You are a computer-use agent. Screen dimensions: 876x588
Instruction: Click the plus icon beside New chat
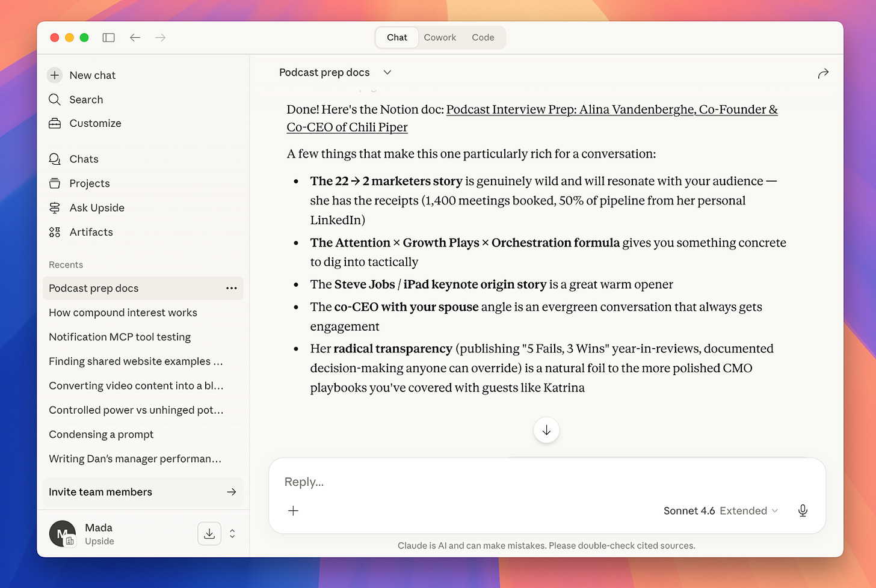click(55, 75)
